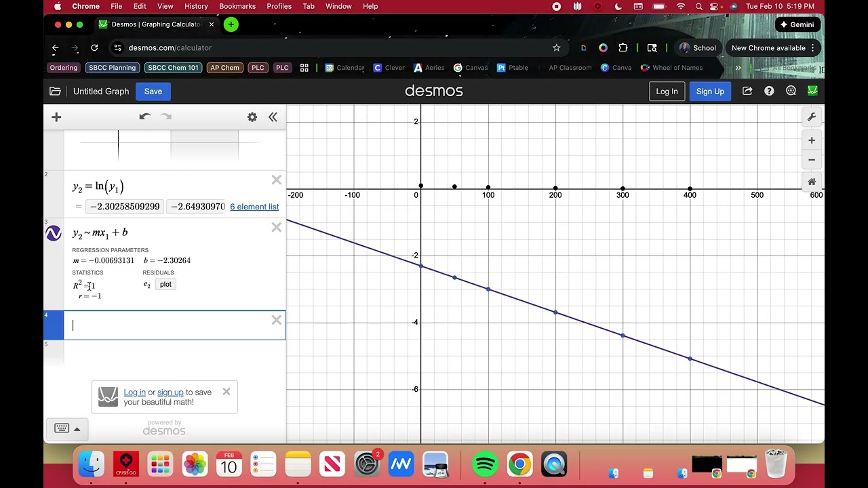
Task: Follow the sign up link in banner
Action: click(x=170, y=392)
